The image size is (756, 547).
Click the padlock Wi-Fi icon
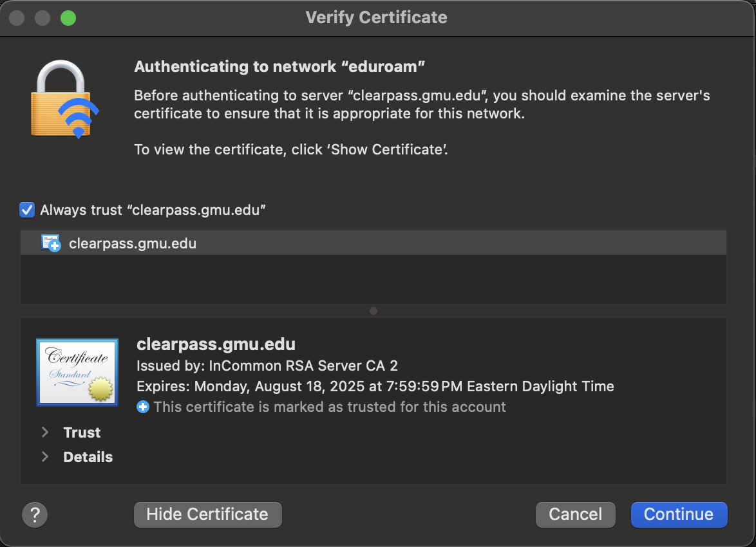point(64,98)
